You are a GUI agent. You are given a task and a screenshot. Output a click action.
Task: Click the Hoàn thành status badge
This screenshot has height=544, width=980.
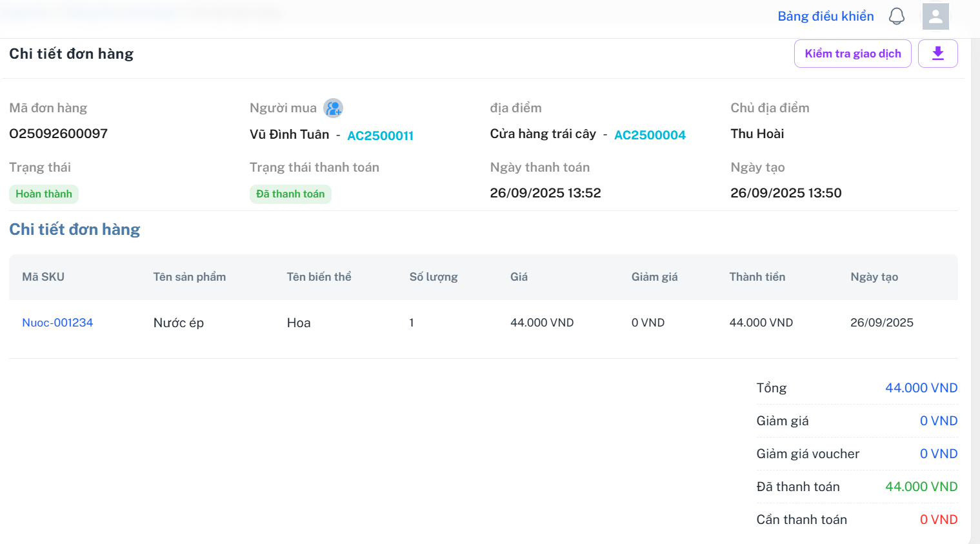tap(44, 194)
